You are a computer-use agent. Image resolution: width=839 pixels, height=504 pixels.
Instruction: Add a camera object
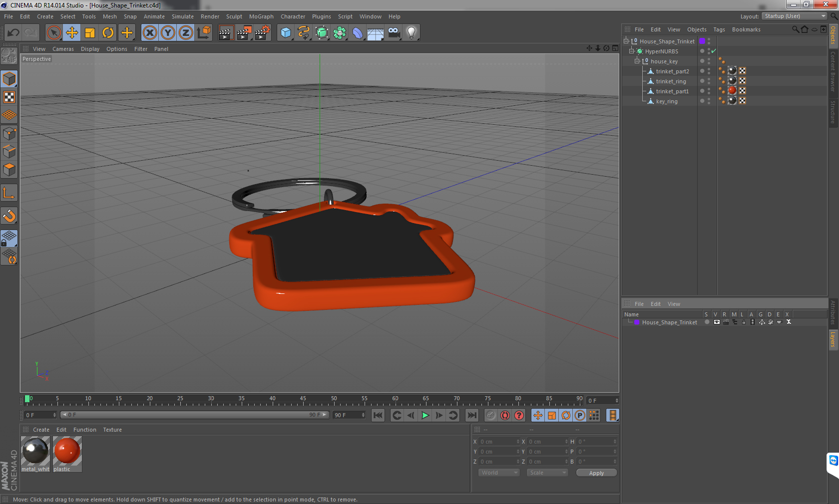click(x=394, y=33)
